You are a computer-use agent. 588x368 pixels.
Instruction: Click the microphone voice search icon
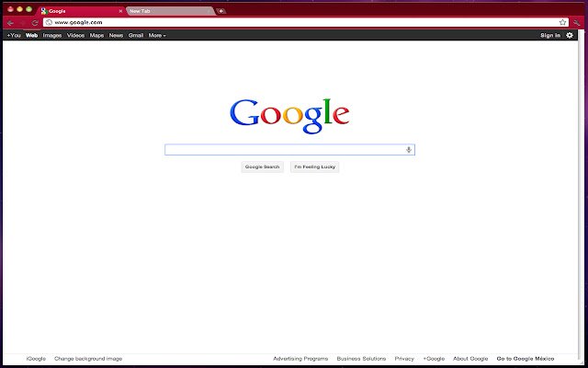[409, 150]
